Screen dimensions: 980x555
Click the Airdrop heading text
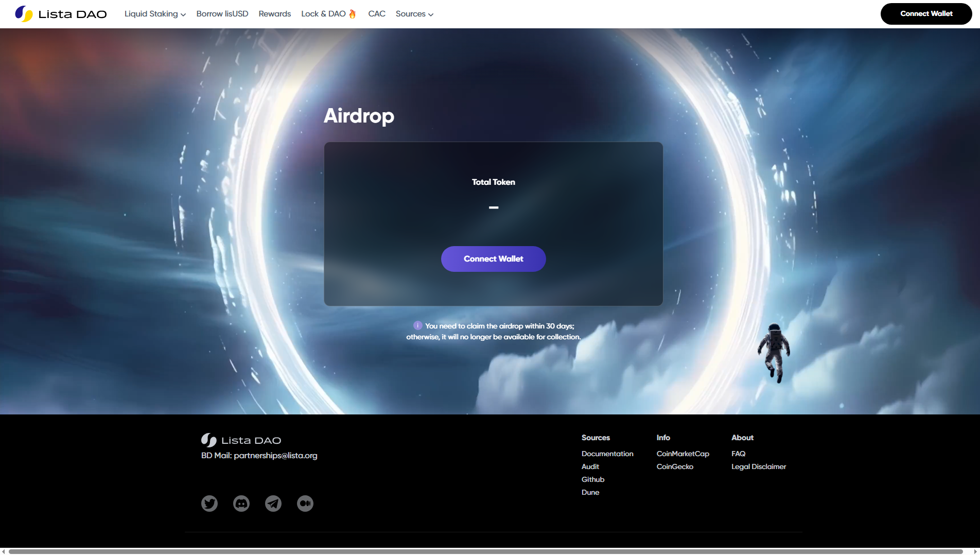point(359,116)
